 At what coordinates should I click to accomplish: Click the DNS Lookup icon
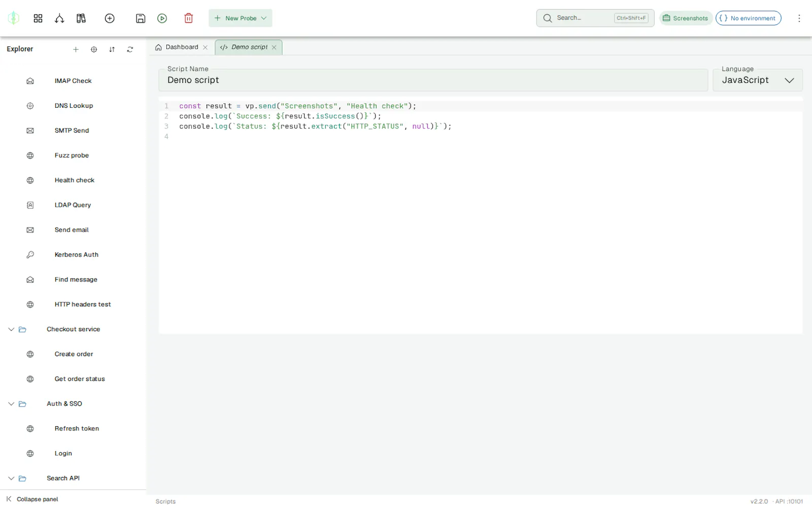(x=30, y=106)
